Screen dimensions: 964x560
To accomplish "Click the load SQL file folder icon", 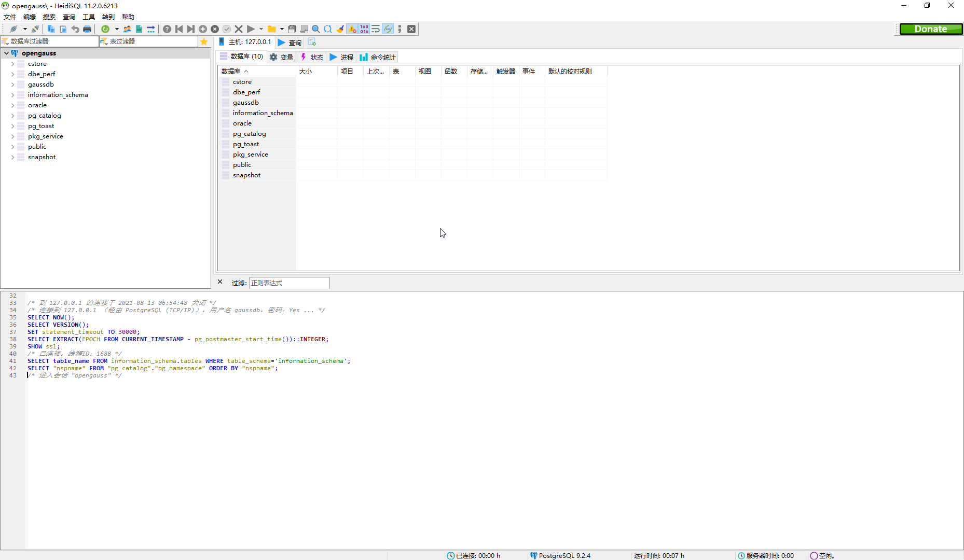I will pyautogui.click(x=271, y=29).
